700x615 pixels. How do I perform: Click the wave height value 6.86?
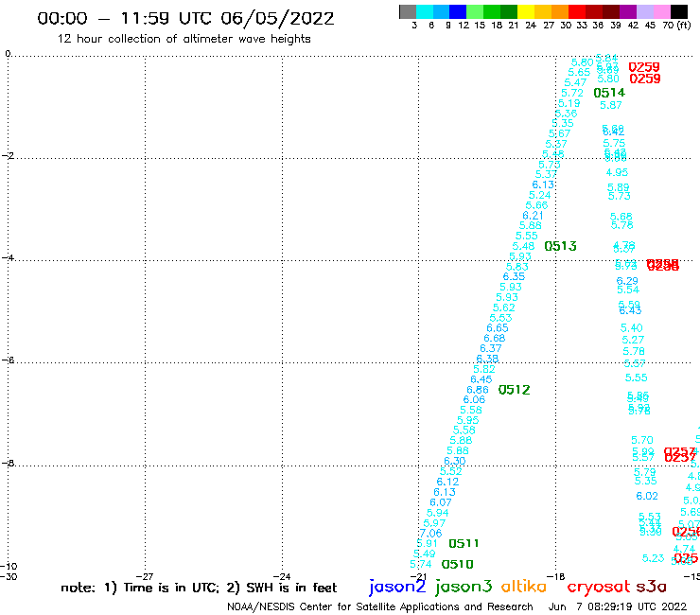tap(478, 390)
